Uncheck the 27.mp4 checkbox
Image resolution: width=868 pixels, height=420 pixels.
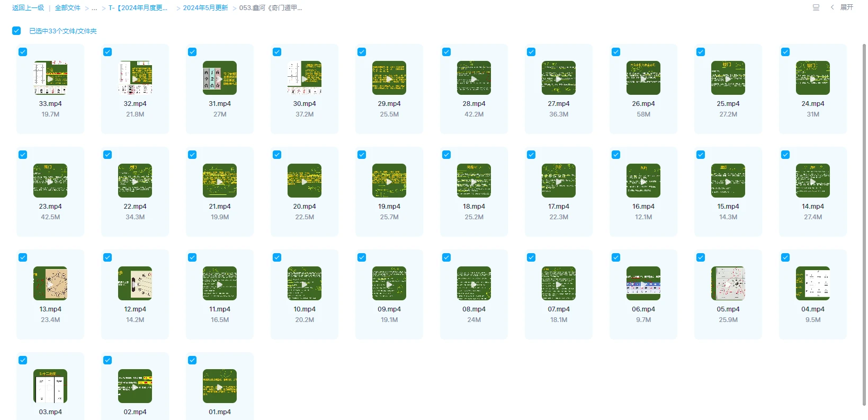pos(531,52)
